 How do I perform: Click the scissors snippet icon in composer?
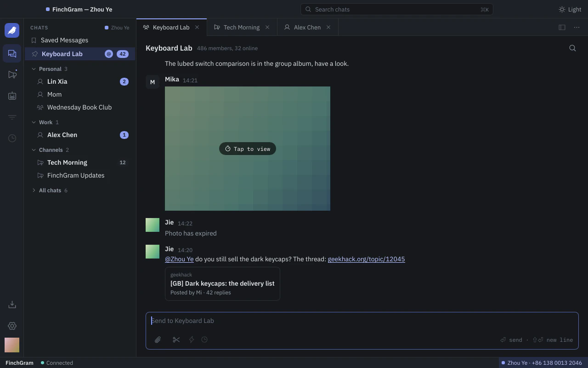pyautogui.click(x=176, y=339)
